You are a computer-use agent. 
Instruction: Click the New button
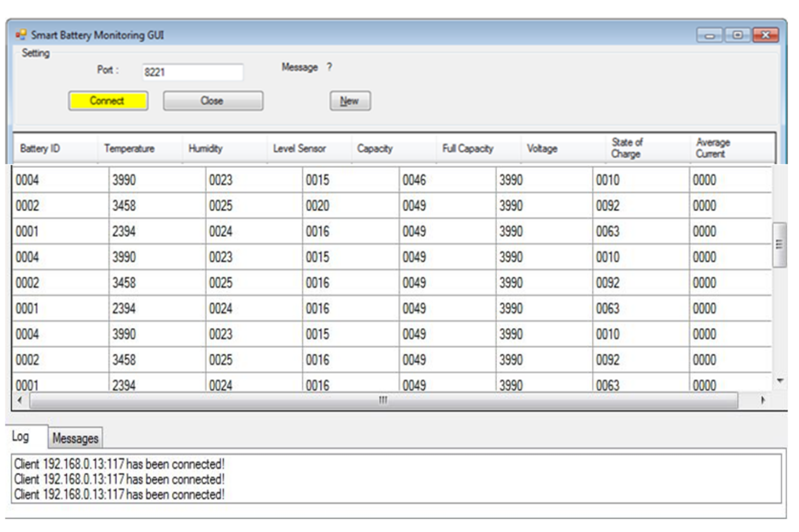point(350,101)
